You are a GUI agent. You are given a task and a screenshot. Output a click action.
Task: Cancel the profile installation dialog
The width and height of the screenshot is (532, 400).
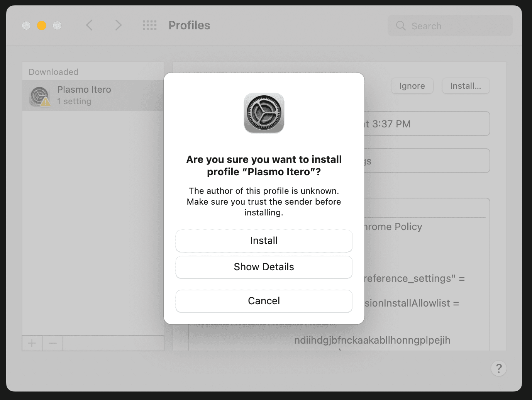(x=264, y=301)
